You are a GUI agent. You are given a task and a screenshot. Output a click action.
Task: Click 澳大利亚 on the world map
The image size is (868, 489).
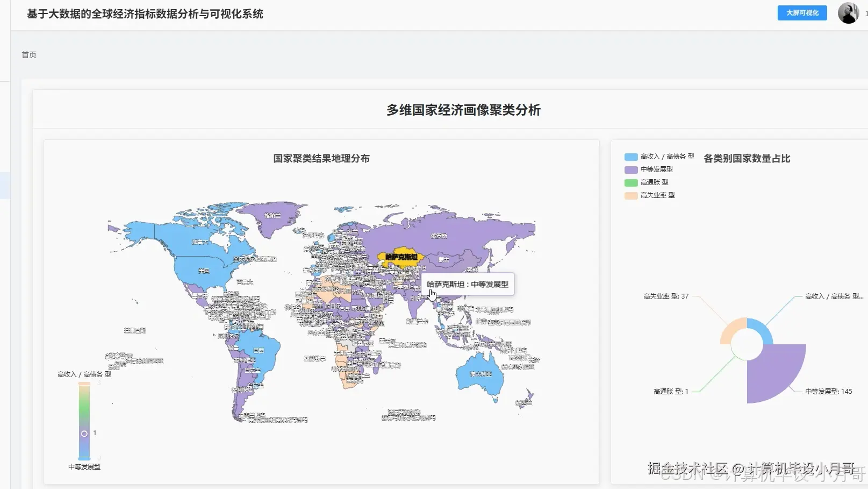point(480,374)
